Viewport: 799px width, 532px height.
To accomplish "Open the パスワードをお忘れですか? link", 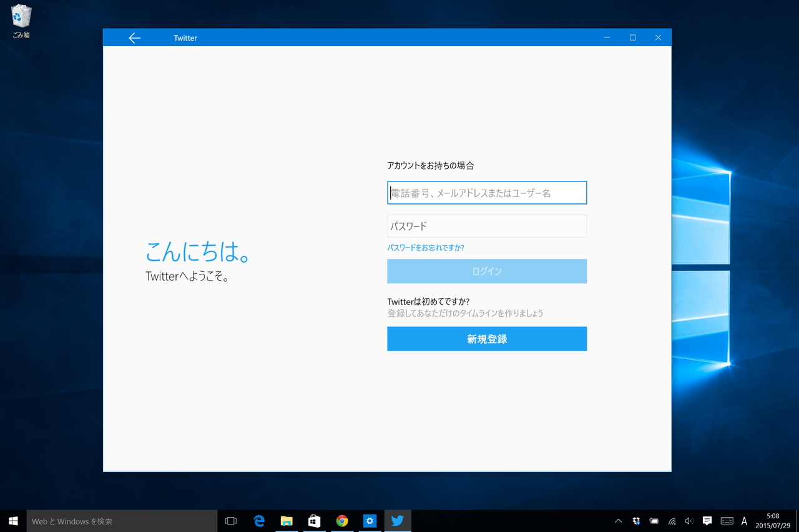I will pyautogui.click(x=426, y=248).
